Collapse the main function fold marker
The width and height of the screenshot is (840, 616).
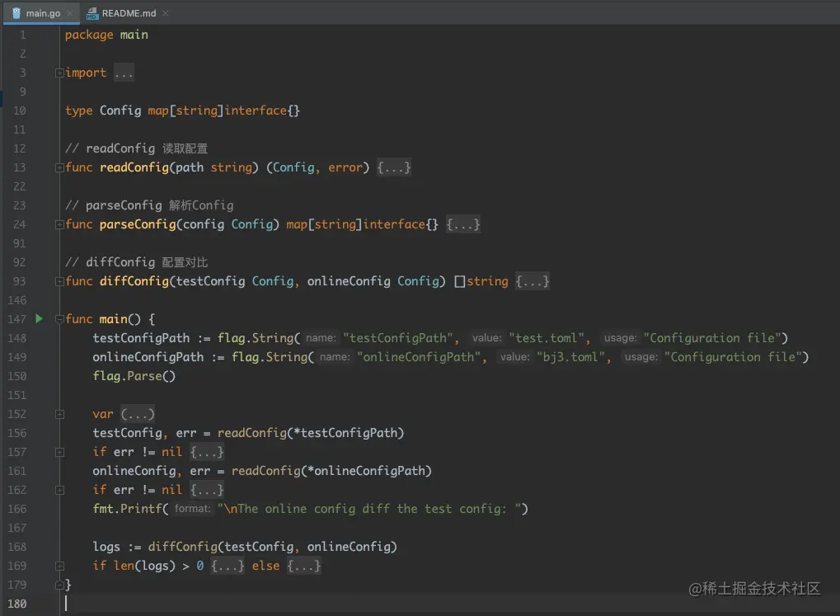(x=59, y=319)
